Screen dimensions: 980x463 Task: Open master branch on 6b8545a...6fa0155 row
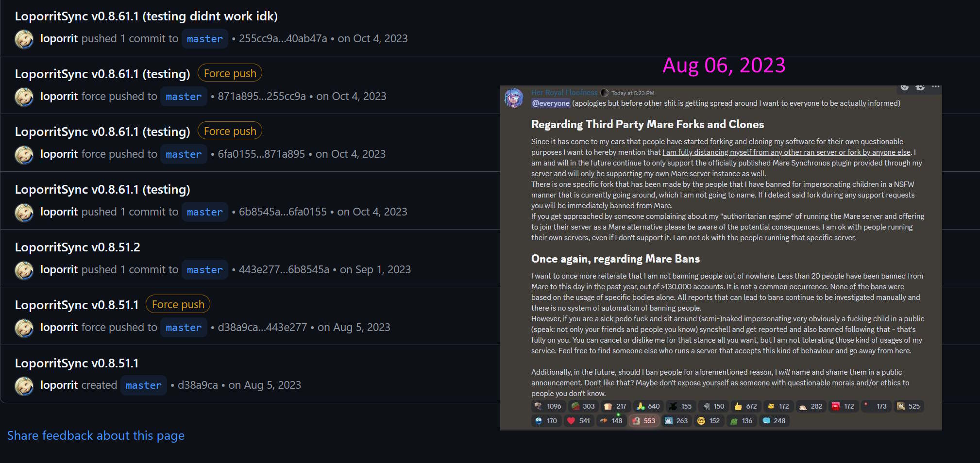point(204,212)
